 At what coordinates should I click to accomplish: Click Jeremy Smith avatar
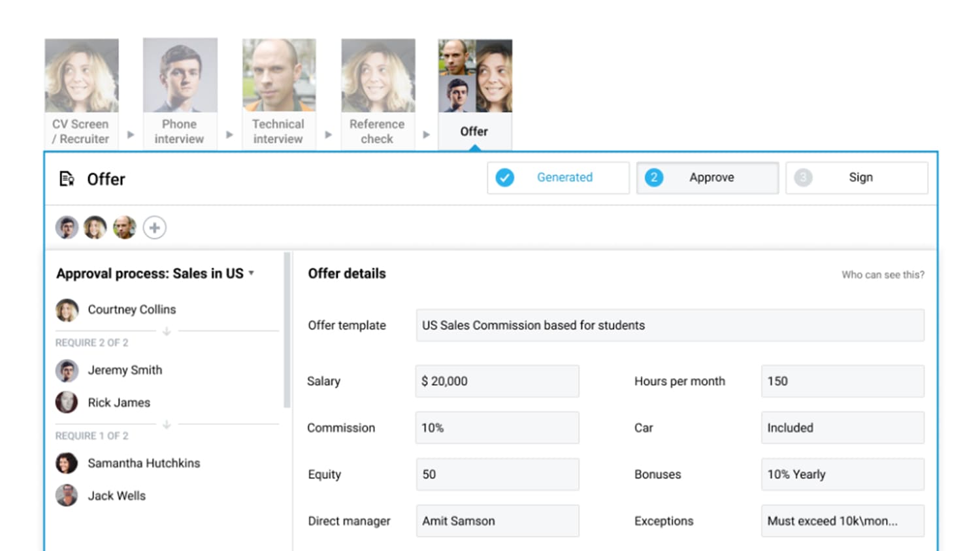(67, 371)
